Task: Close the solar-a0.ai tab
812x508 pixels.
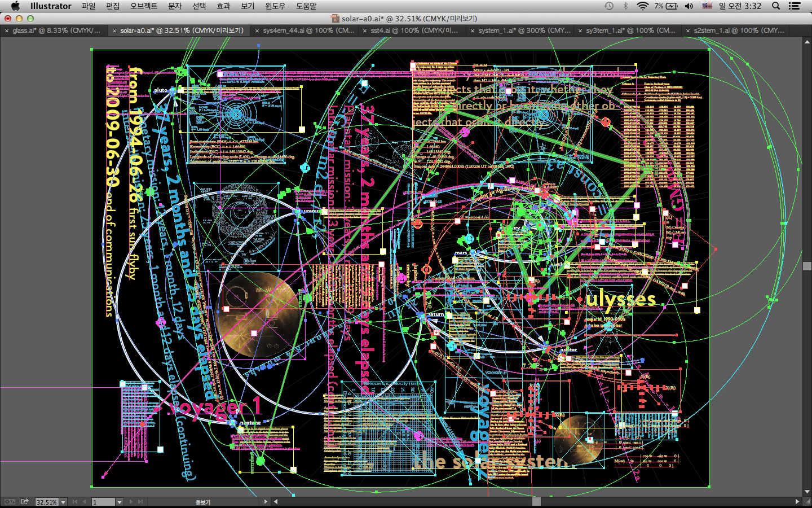Action: (114, 31)
